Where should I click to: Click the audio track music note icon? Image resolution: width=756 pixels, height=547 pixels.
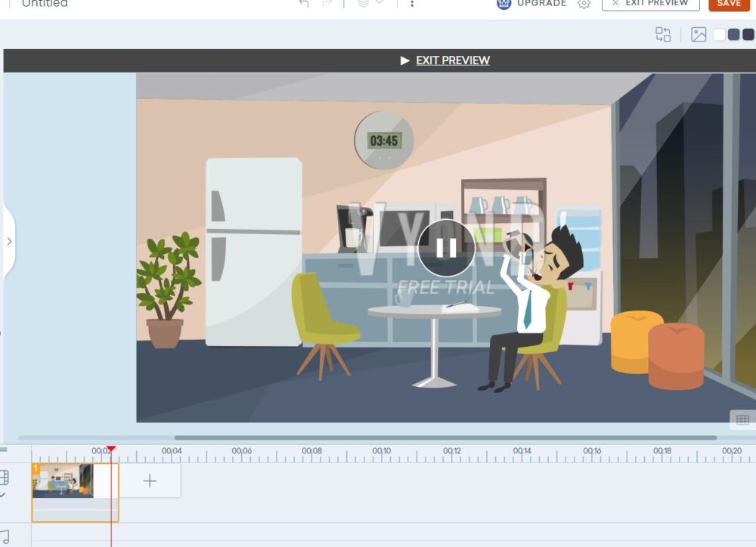[x=5, y=536]
